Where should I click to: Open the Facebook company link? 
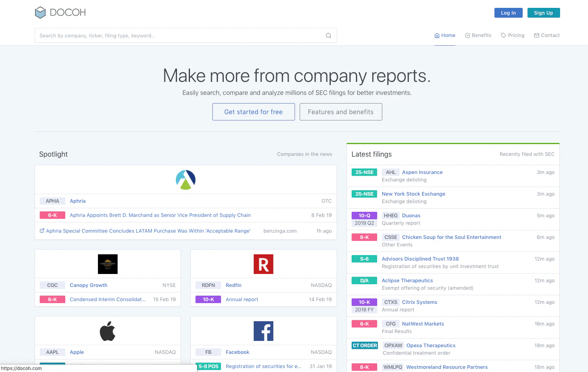(238, 352)
